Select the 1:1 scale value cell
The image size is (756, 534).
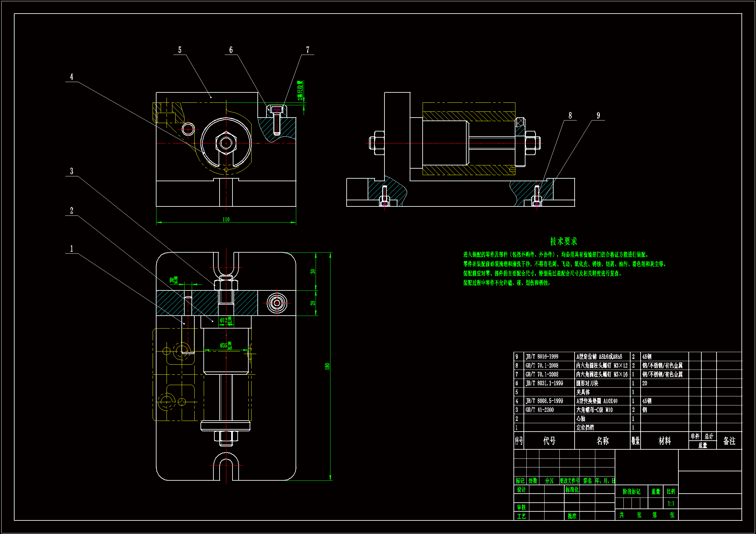point(671,503)
